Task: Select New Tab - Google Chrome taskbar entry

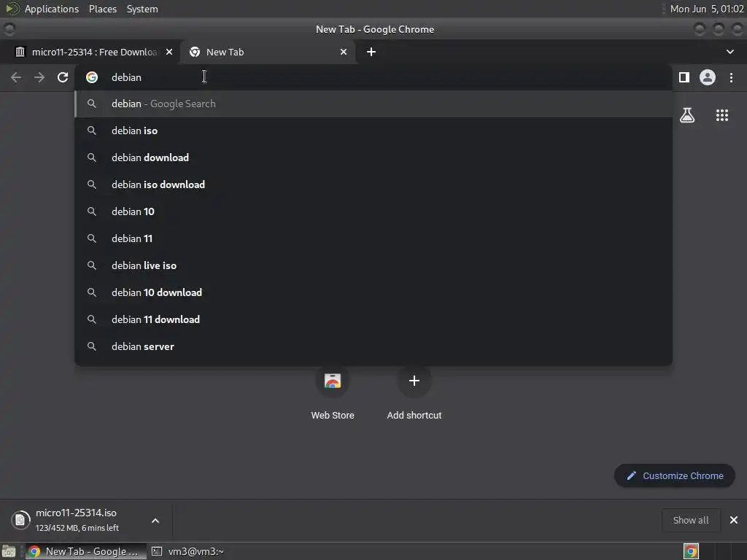Action: point(86,551)
